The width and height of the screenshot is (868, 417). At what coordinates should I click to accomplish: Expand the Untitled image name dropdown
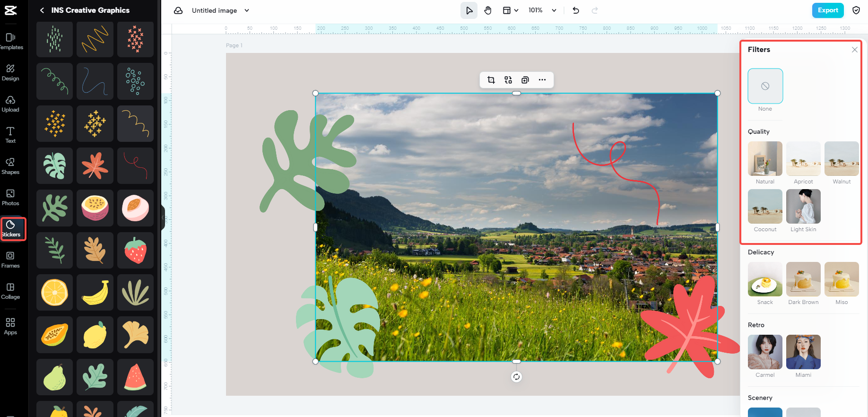coord(247,10)
